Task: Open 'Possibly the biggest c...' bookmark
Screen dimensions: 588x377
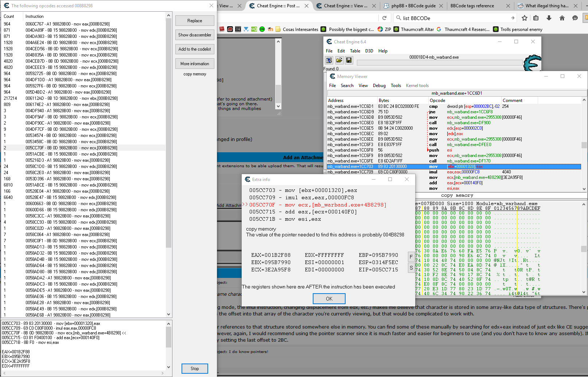Action: coord(348,30)
